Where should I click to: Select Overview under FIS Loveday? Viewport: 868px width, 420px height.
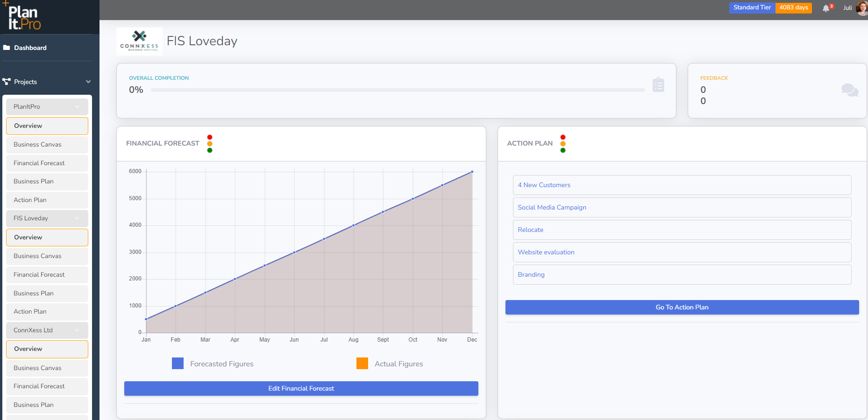point(47,238)
